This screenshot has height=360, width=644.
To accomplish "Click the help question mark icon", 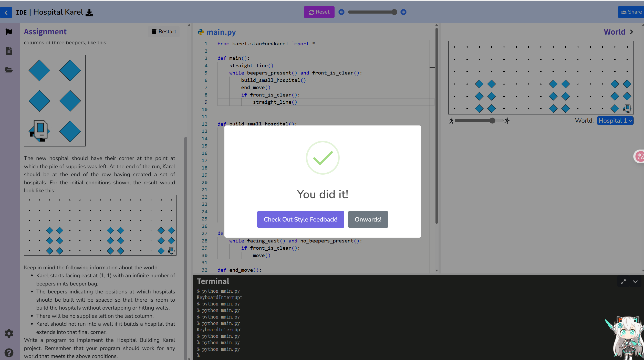I will [9, 353].
